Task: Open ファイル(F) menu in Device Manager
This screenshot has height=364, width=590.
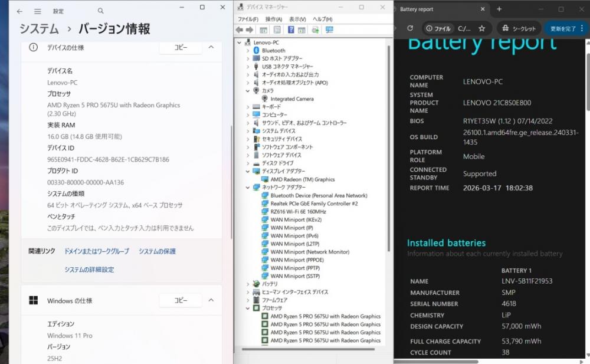Action: pyautogui.click(x=248, y=19)
